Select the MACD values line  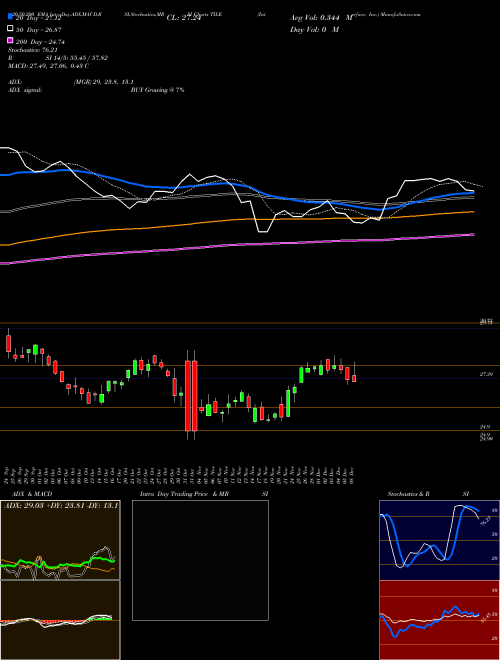click(x=48, y=66)
